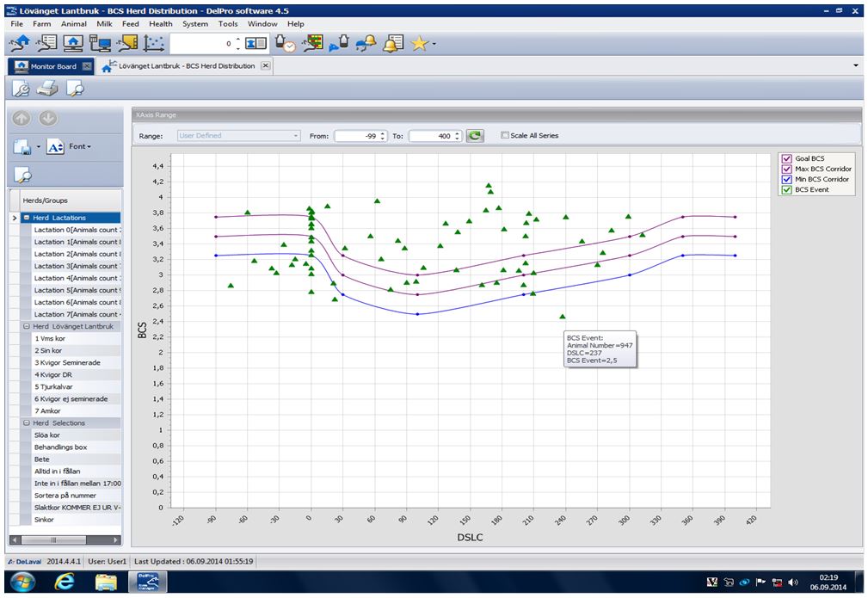
Task: Collapse the Herd Selections tree node
Action: click(x=27, y=423)
